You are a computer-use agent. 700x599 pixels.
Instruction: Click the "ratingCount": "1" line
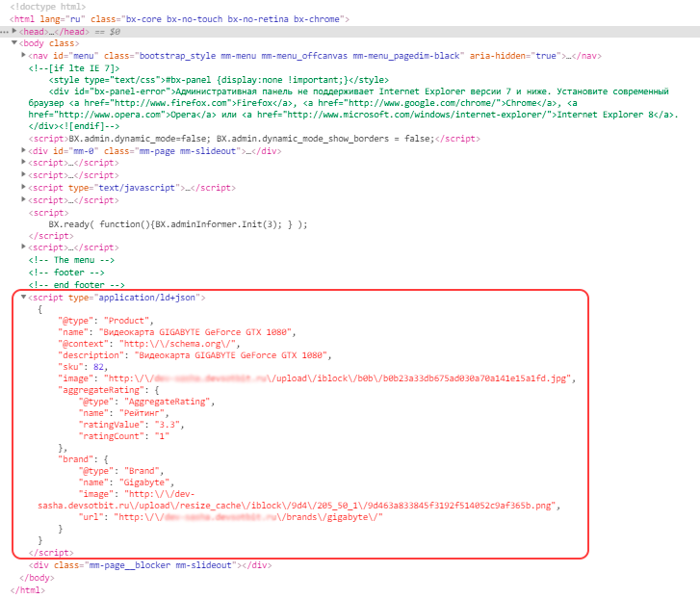123,436
